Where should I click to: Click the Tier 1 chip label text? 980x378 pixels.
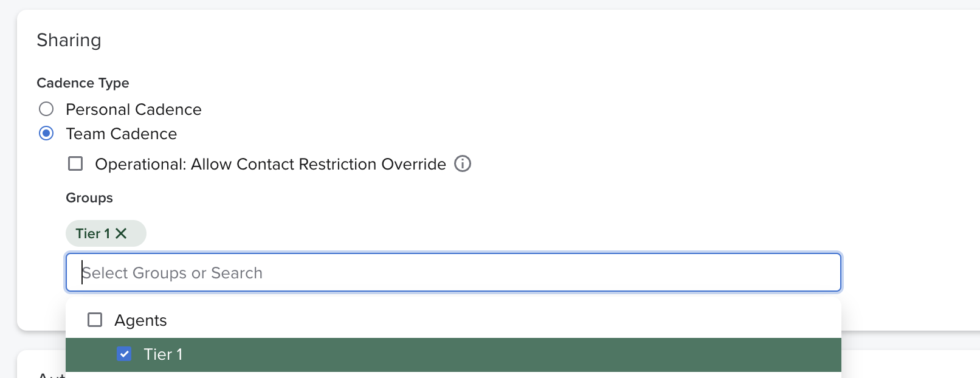click(92, 233)
